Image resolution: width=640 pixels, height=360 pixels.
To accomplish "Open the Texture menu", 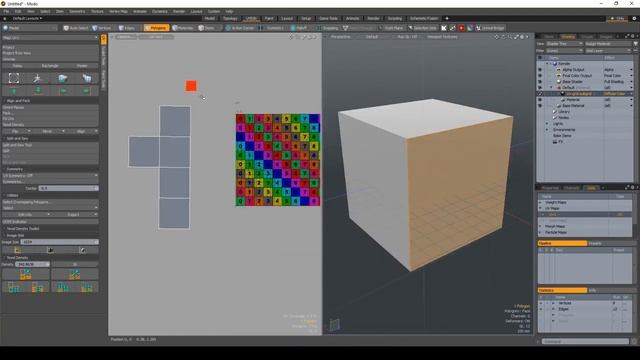I will (x=97, y=11).
